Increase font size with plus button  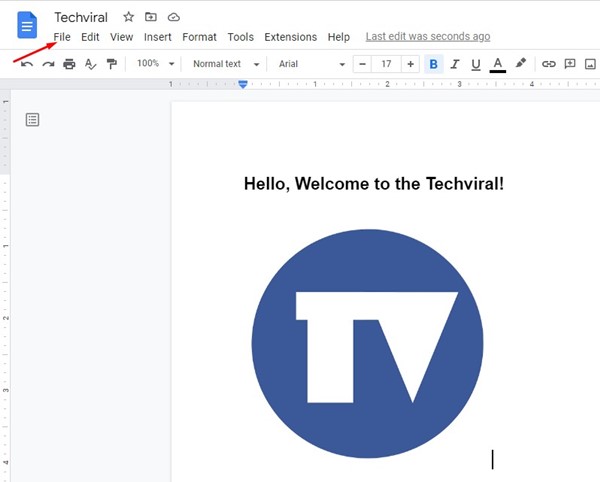(410, 64)
